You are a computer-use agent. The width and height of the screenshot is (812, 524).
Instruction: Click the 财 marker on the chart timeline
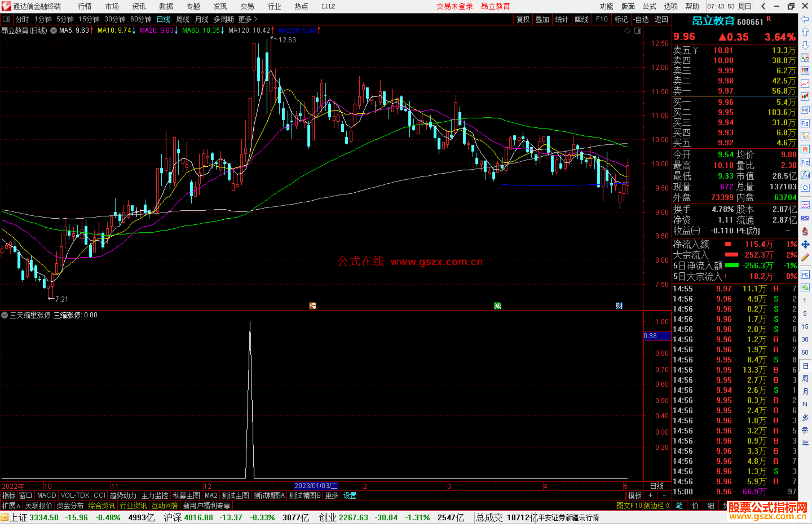pos(619,306)
